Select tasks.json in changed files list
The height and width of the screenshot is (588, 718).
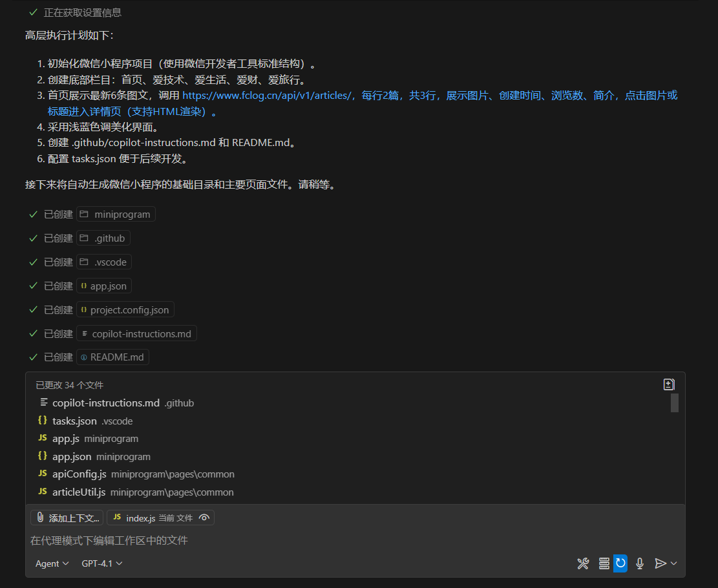coord(74,421)
